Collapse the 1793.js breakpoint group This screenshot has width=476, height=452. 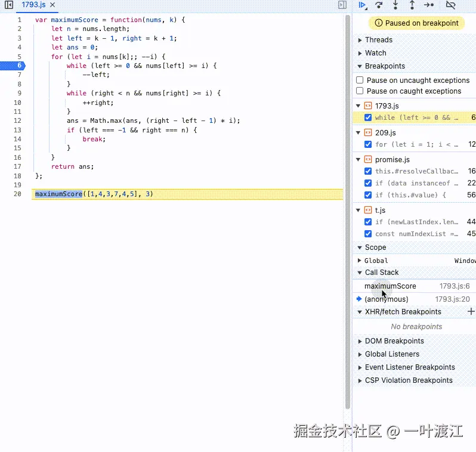pyautogui.click(x=358, y=106)
